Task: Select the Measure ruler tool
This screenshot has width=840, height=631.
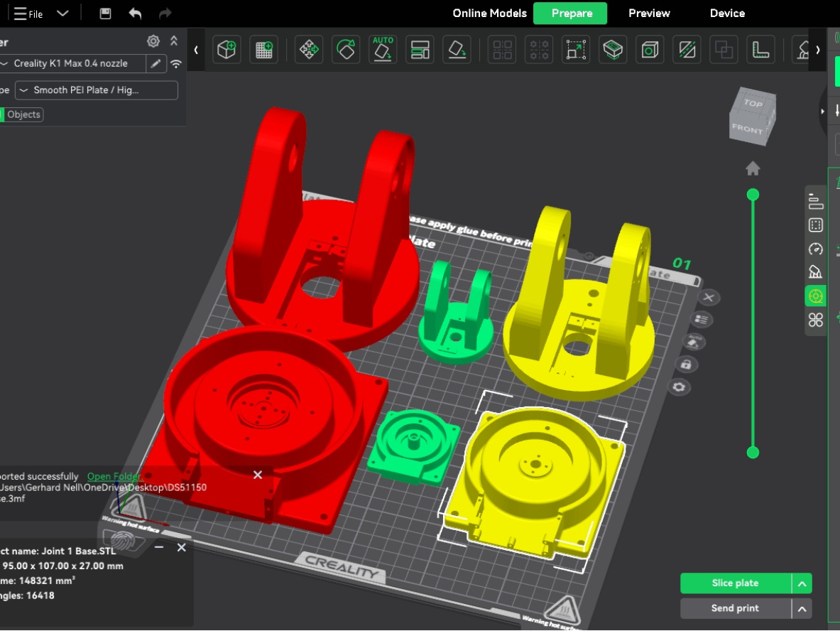Action: pyautogui.click(x=760, y=50)
